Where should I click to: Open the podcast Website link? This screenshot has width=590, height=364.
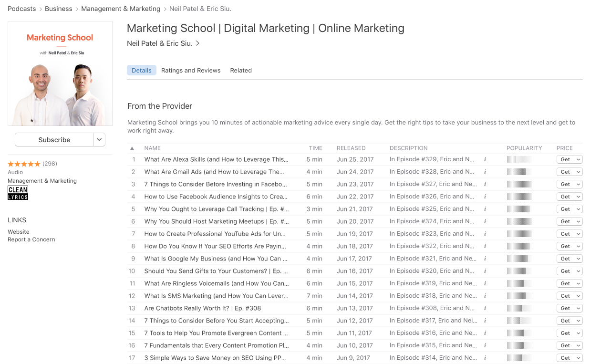tap(19, 232)
